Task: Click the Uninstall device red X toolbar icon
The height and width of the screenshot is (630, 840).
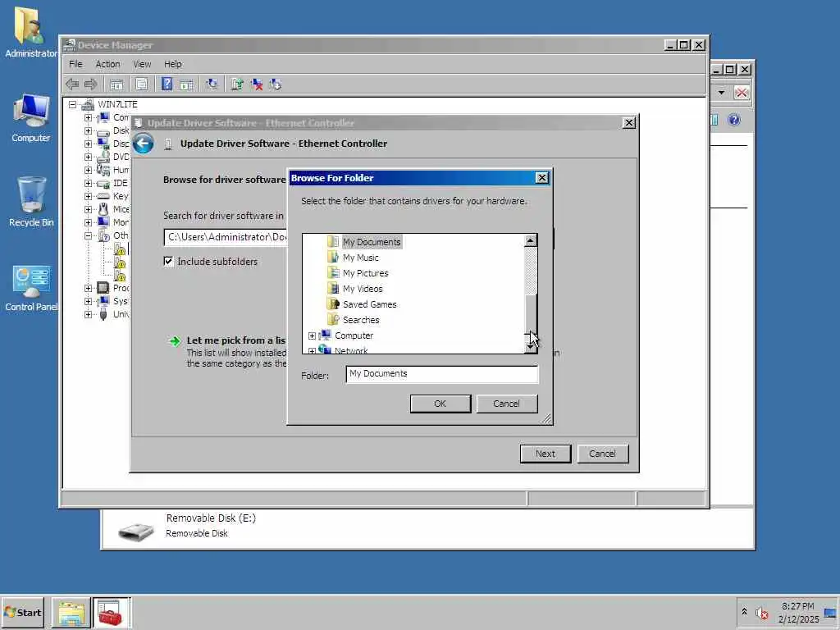Action: (257, 84)
